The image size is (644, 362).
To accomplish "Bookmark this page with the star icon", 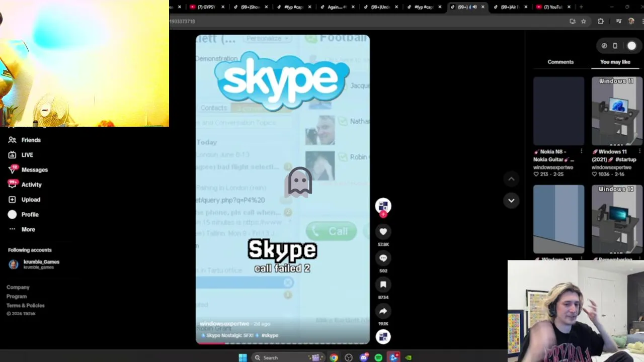I will click(584, 21).
